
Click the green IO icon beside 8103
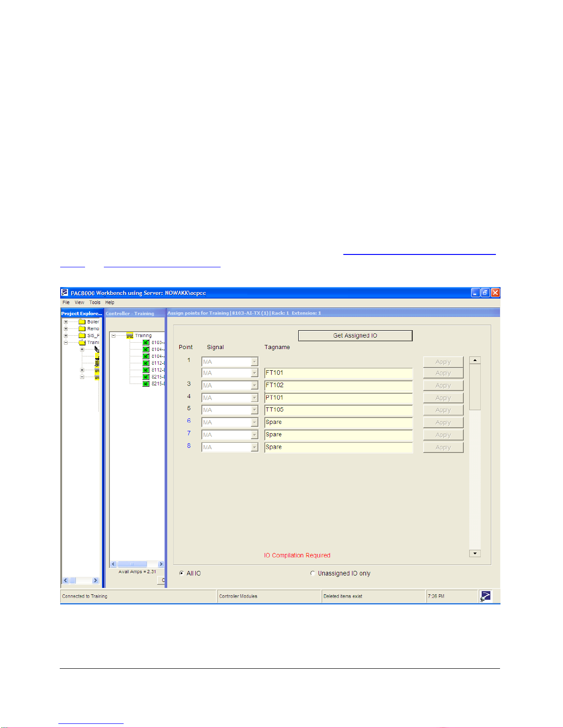146,342
